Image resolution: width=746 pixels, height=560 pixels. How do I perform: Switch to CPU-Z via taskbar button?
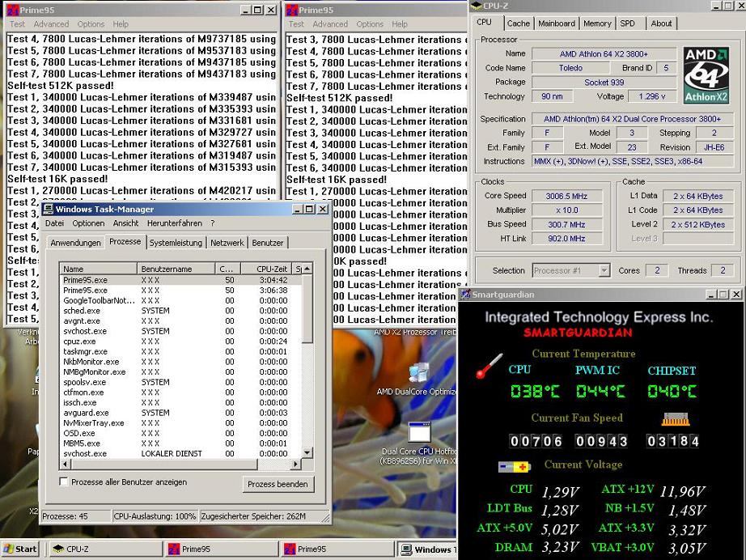pos(106,549)
